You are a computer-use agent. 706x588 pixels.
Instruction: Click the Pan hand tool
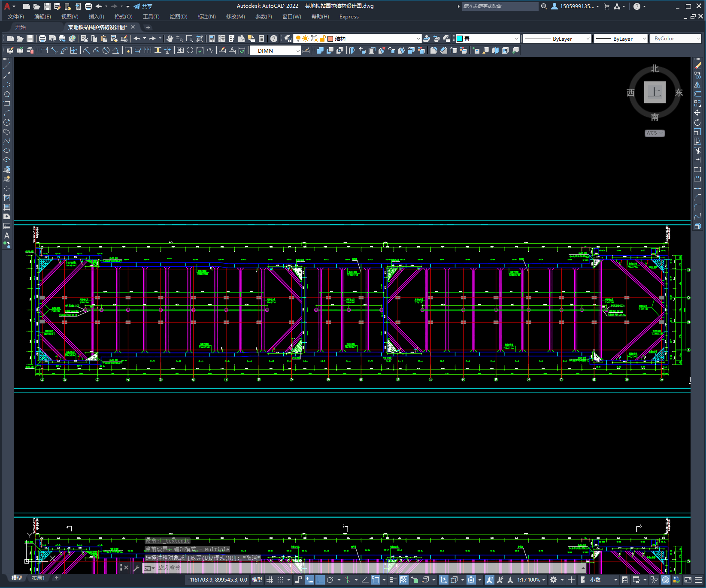coord(170,39)
